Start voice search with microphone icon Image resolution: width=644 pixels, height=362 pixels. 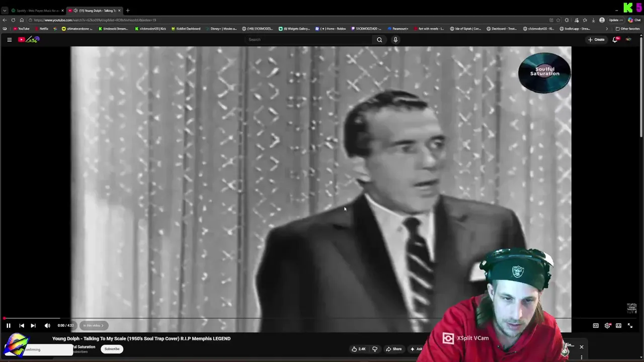pos(395,40)
